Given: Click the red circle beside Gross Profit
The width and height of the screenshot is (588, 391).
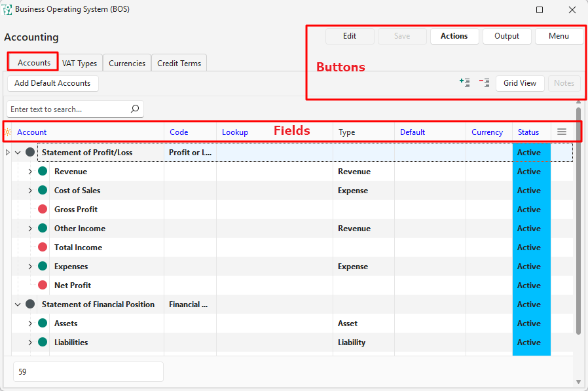Looking at the screenshot, I should tap(43, 210).
